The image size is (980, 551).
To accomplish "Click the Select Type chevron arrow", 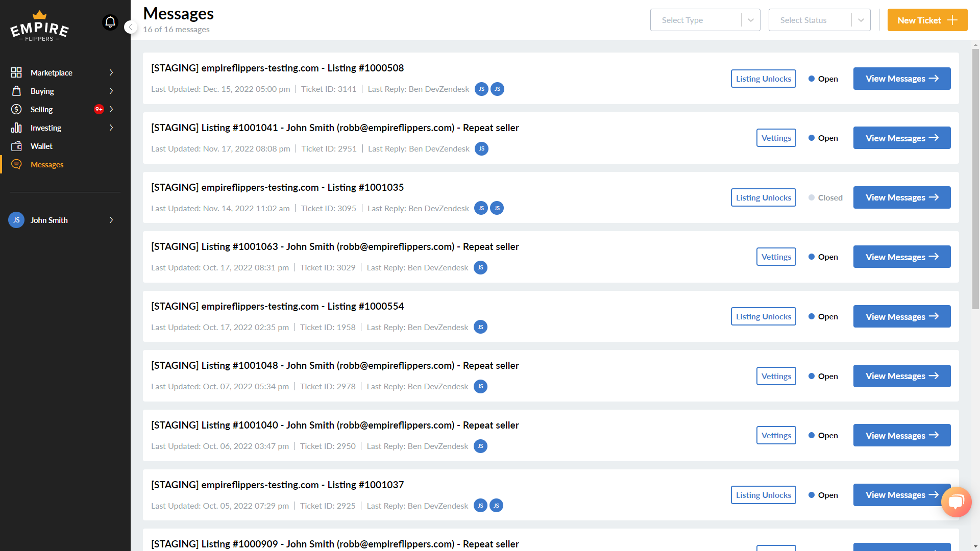I will pos(751,20).
